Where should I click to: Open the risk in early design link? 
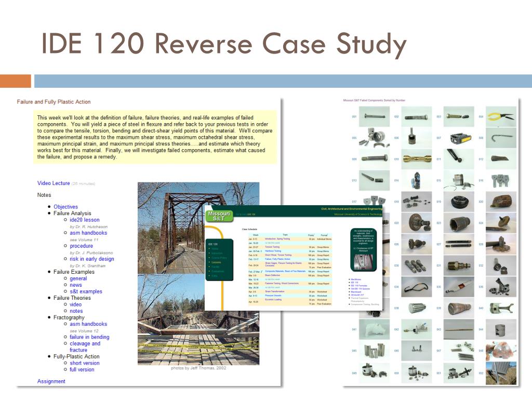click(91, 259)
